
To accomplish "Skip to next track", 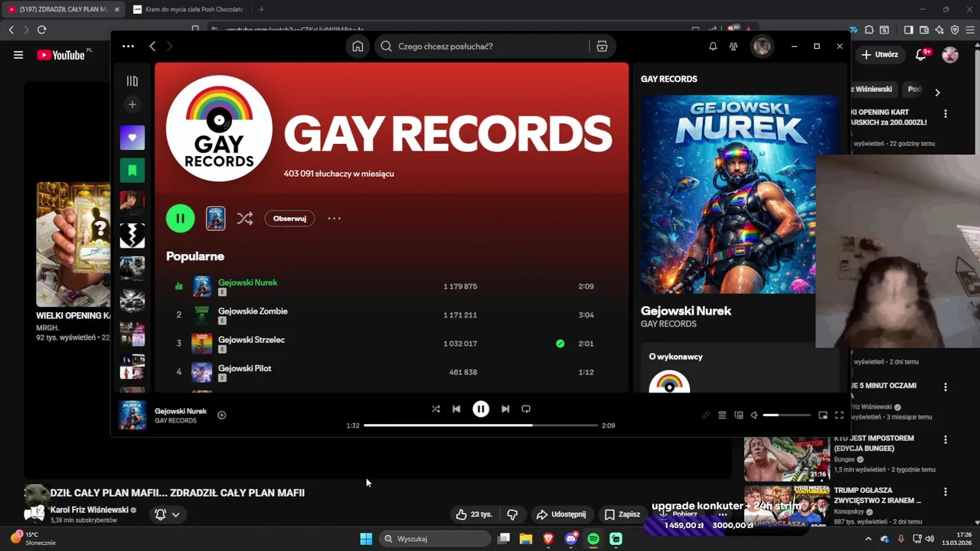I will pyautogui.click(x=505, y=409).
